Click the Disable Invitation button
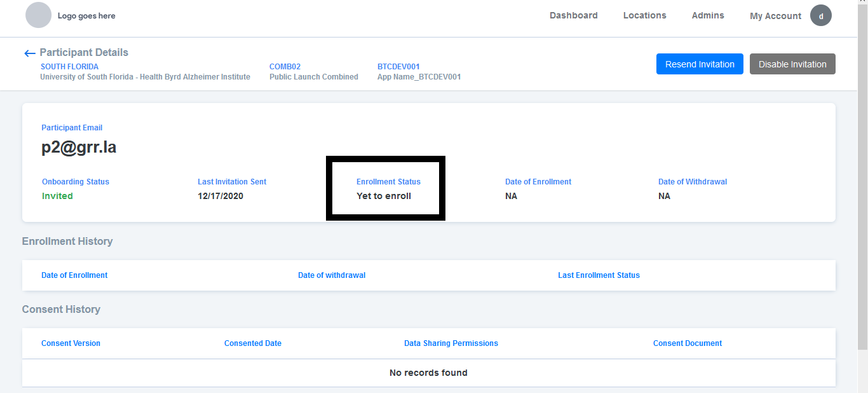868x393 pixels. 792,64
